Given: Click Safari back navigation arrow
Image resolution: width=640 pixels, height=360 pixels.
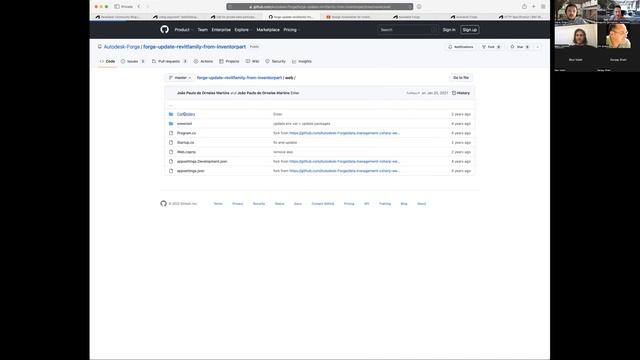Looking at the screenshot, I should [x=139, y=7].
